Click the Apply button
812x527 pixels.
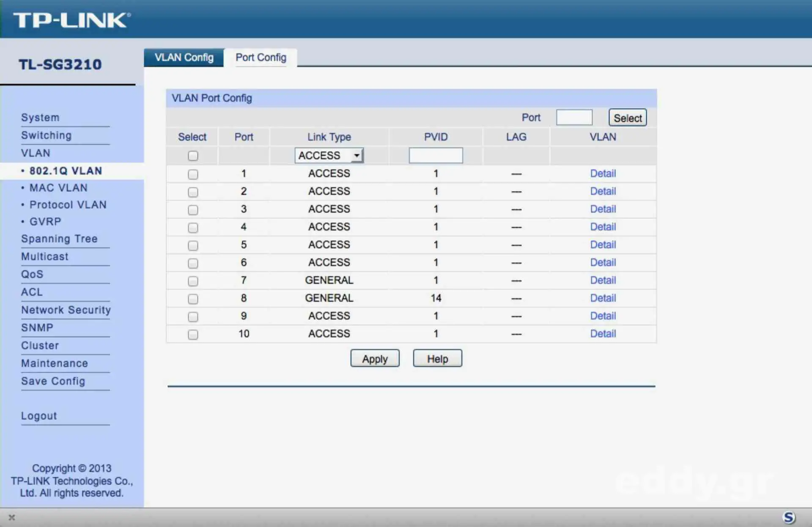pyautogui.click(x=375, y=359)
